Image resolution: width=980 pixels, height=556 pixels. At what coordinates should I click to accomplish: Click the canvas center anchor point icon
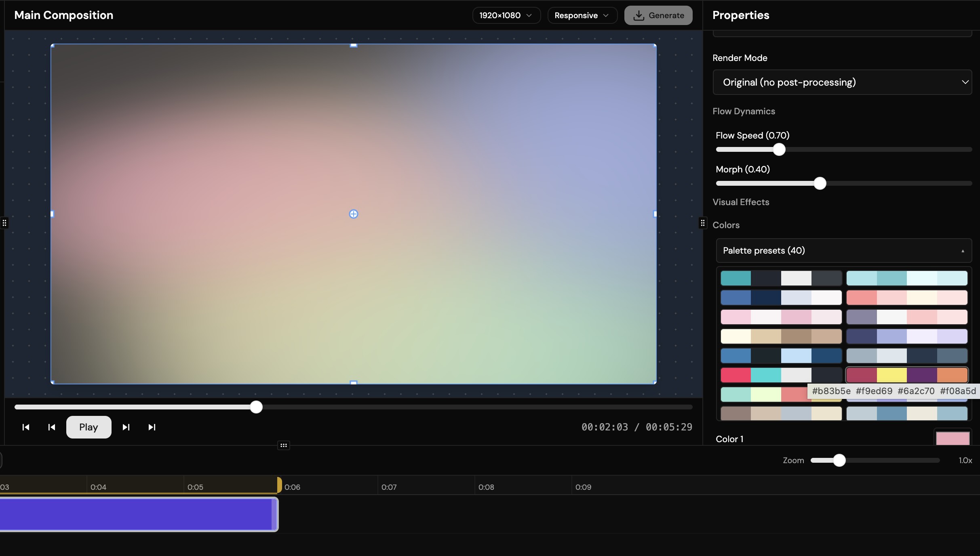pos(354,214)
